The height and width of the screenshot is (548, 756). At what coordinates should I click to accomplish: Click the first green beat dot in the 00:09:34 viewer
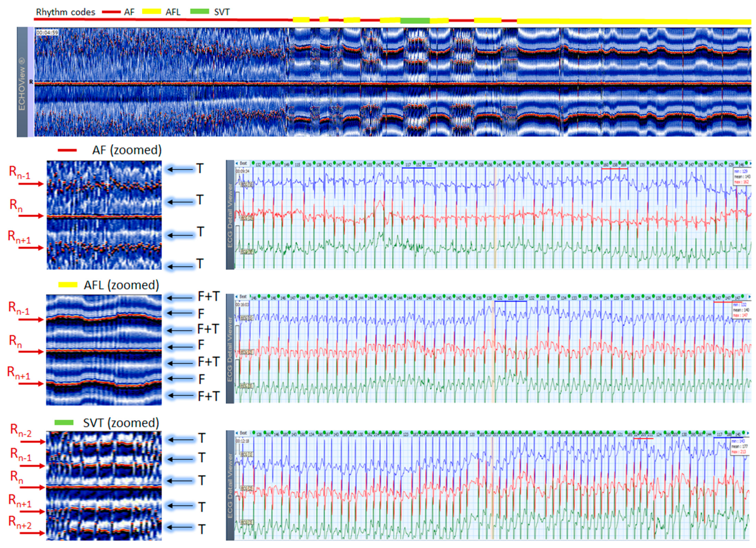click(x=254, y=163)
